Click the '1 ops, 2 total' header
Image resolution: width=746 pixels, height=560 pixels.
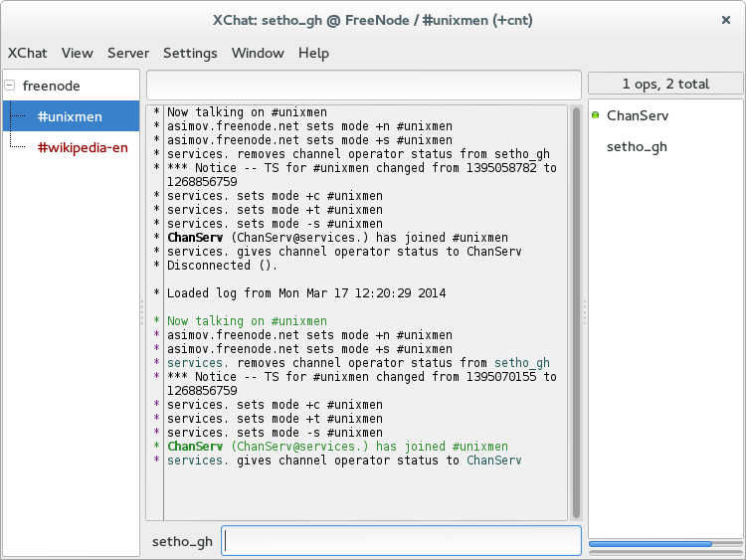665,84
